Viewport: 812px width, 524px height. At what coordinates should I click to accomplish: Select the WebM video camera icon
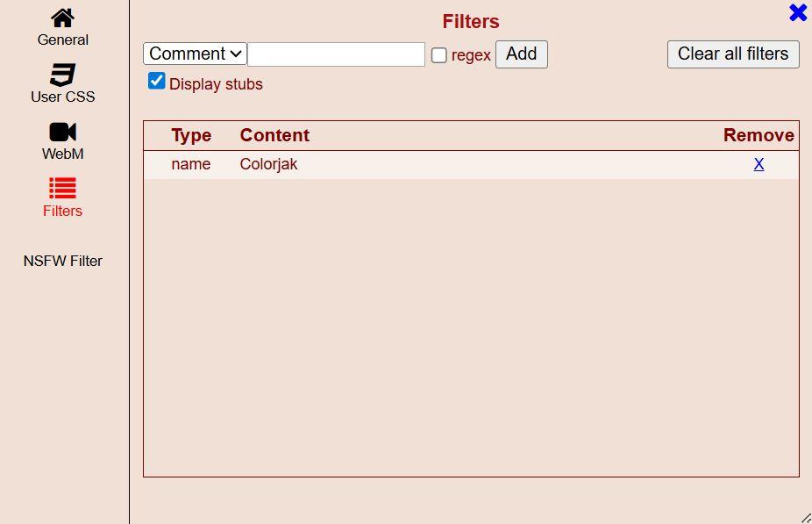pos(62,132)
